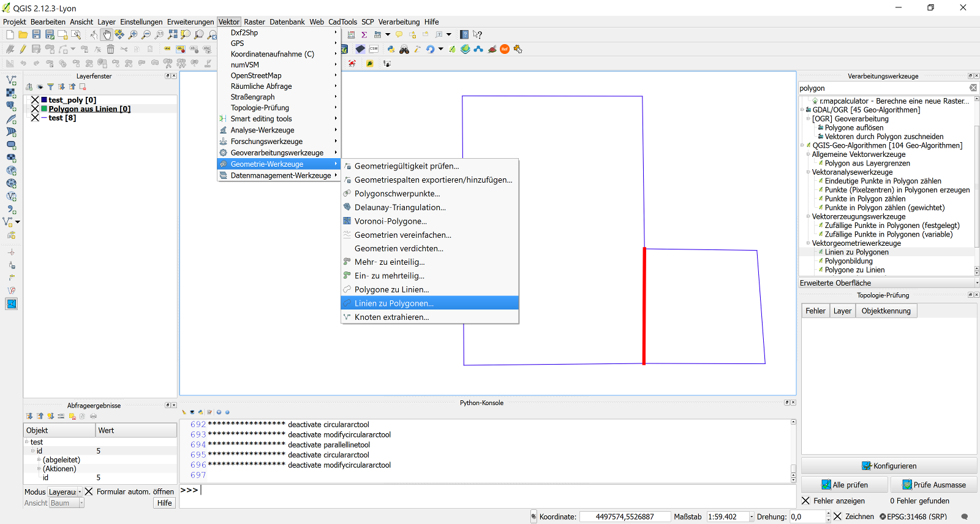Open Geoverarbeitungswerkzeuge submenu
This screenshot has width=980, height=524.
[279, 153]
